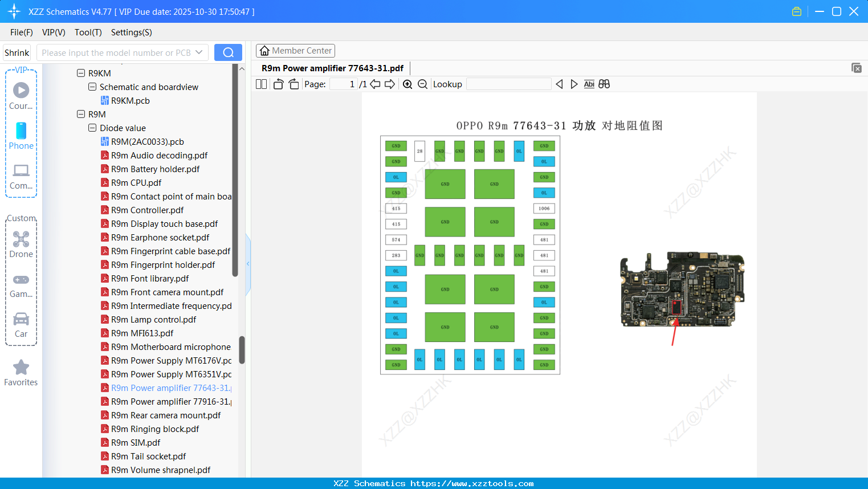Close the document tab panel icon
Viewport: 868px width, 489px height.
[857, 68]
